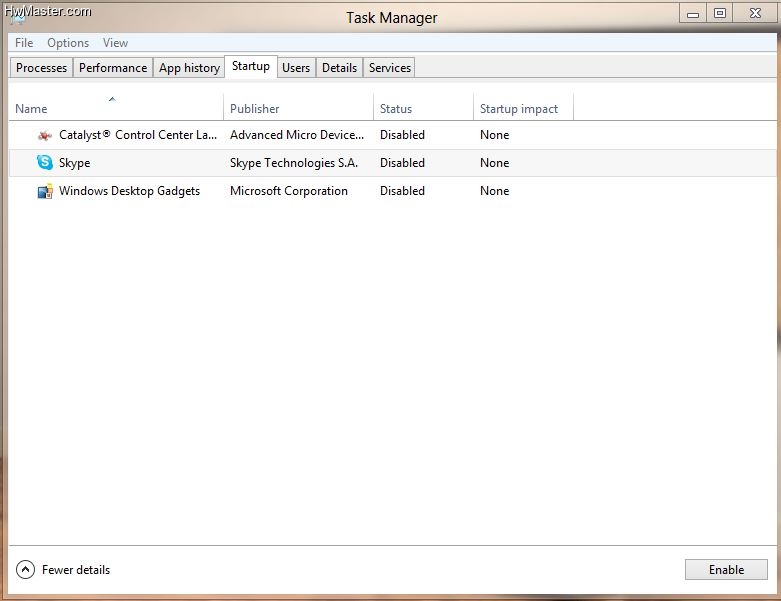Switch to the App history tab
The height and width of the screenshot is (601, 781).
pos(189,68)
